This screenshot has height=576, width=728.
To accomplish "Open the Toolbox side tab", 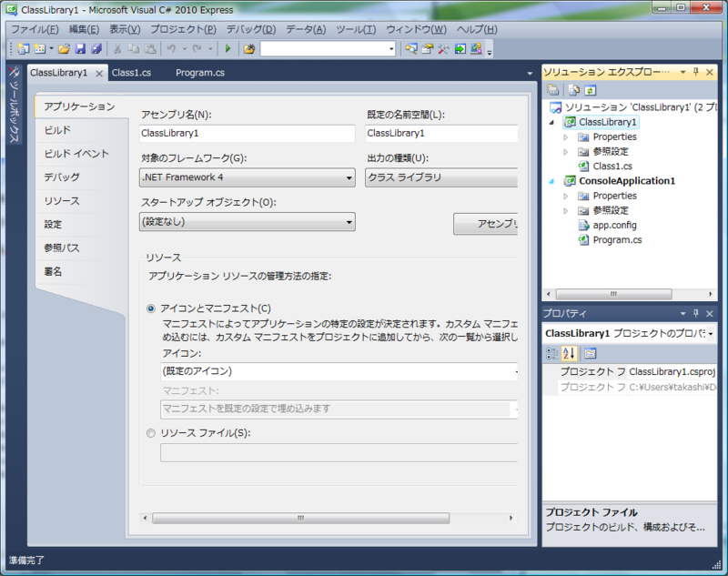I will (14, 106).
